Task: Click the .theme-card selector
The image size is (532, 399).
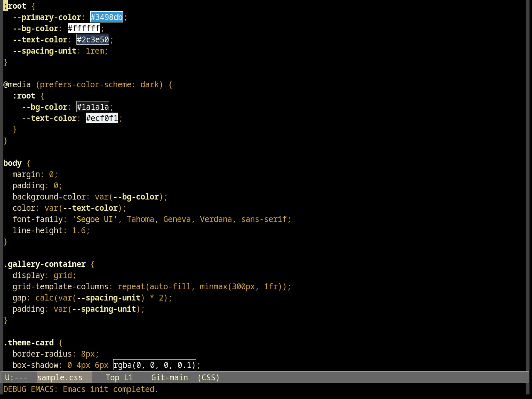Action: [x=29, y=342]
